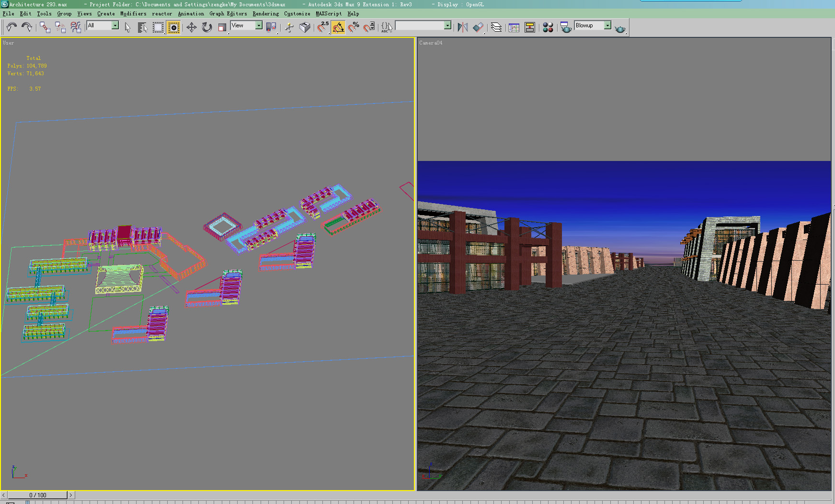Open the Curve Editor icon
The image size is (835, 504).
click(x=514, y=27)
